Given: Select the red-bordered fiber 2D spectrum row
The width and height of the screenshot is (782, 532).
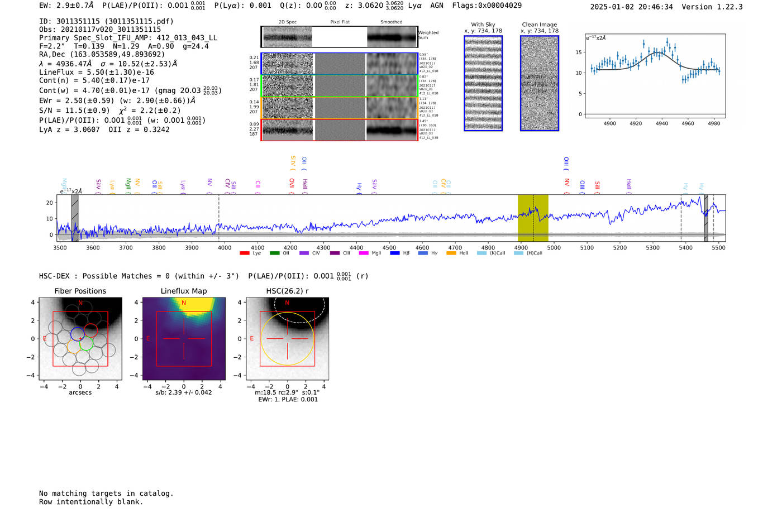Looking at the screenshot, I should [340, 130].
